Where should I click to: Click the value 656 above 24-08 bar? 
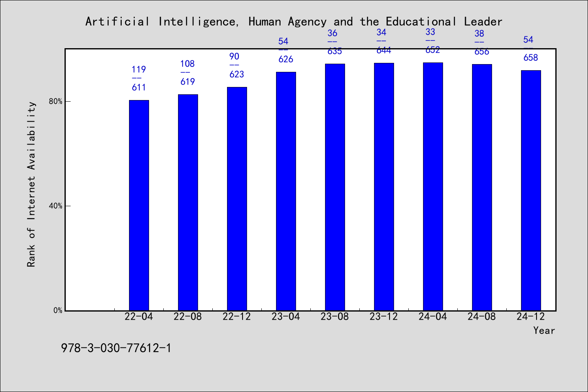(x=482, y=51)
